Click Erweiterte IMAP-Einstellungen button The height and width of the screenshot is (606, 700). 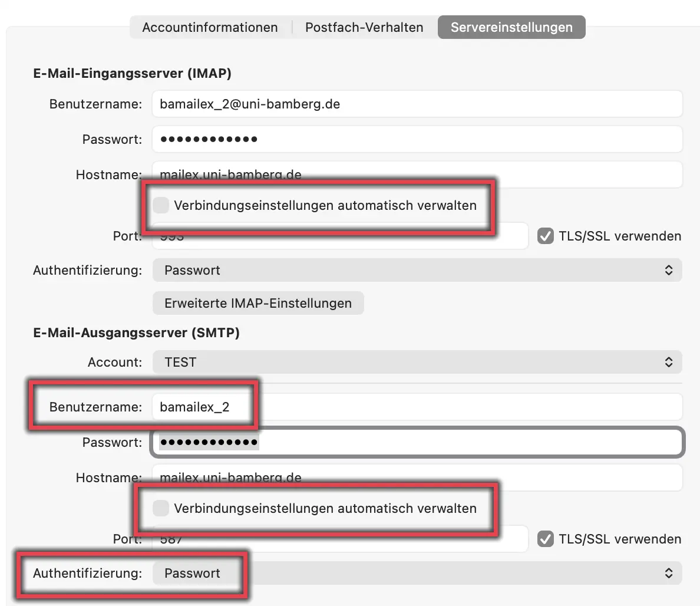click(x=258, y=304)
